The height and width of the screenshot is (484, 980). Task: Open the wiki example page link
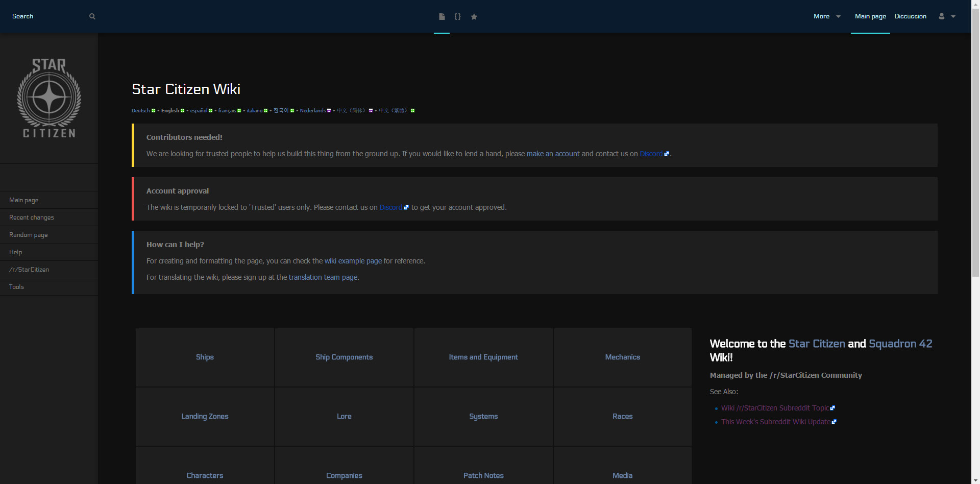[x=353, y=261]
